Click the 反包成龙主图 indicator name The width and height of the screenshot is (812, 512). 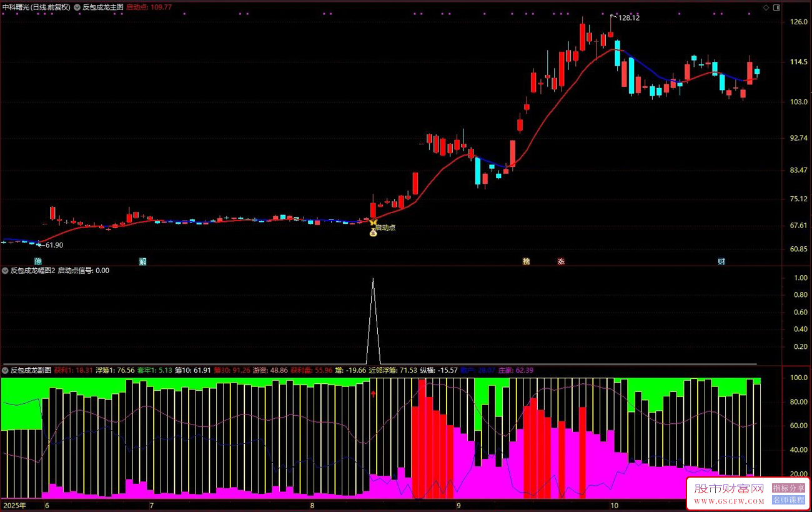pos(103,8)
